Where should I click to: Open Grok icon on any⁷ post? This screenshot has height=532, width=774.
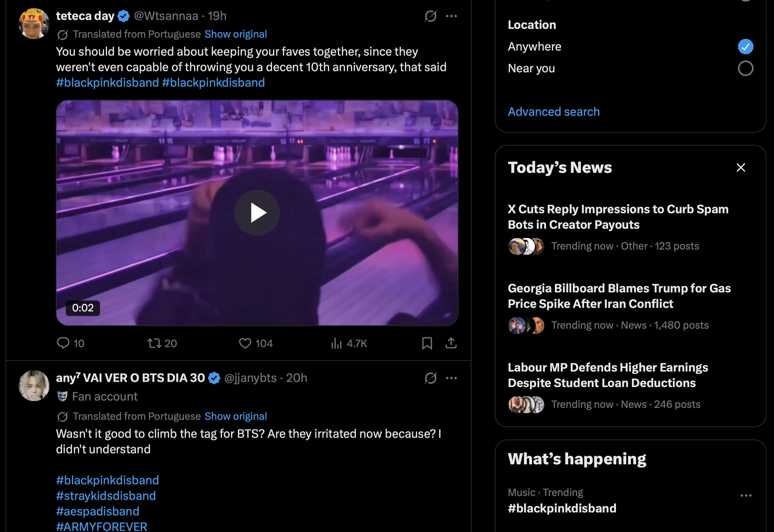[430, 378]
